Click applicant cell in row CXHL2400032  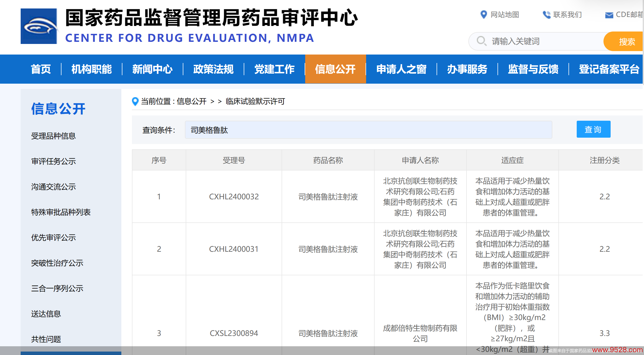[420, 197]
